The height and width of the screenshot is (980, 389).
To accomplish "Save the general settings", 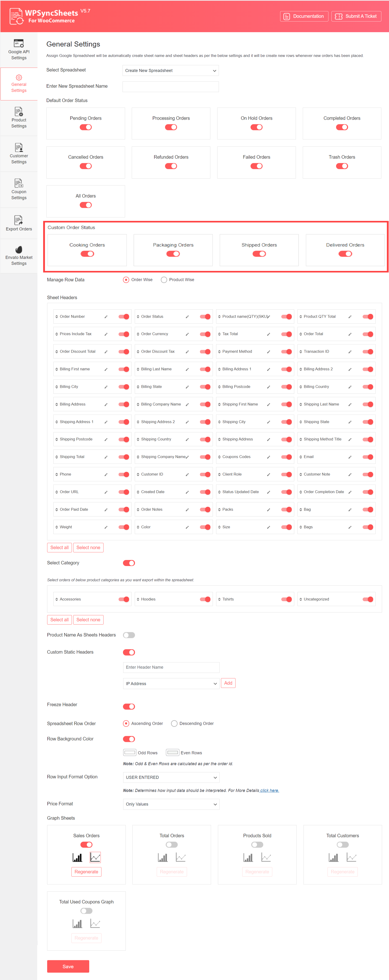I will 68,967.
